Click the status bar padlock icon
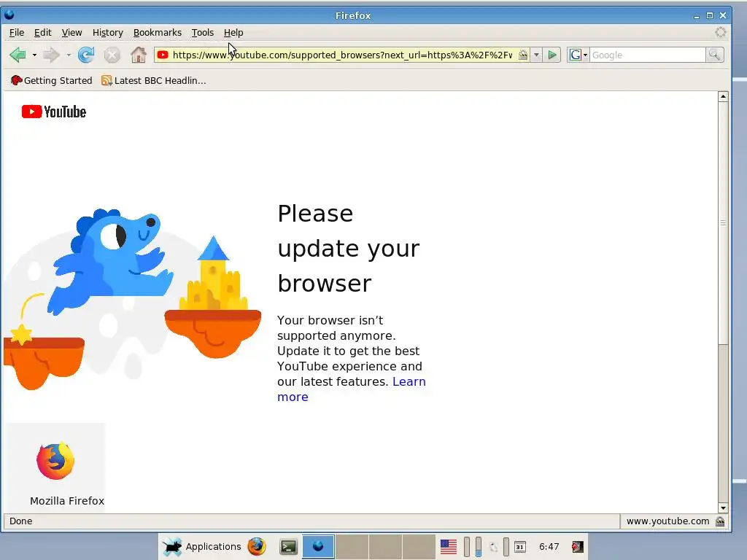The height and width of the screenshot is (560, 747). (720, 521)
